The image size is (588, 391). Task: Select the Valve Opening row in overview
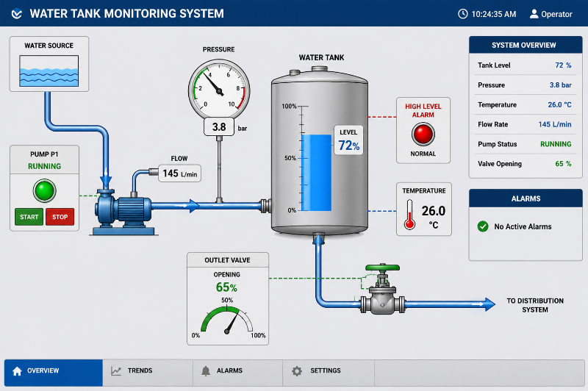pos(524,164)
